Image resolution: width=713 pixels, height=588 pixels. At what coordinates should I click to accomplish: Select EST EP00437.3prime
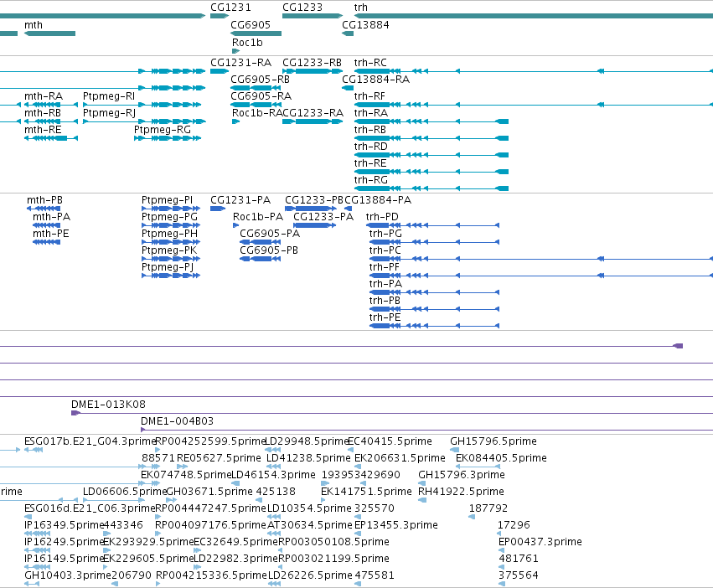click(x=501, y=550)
